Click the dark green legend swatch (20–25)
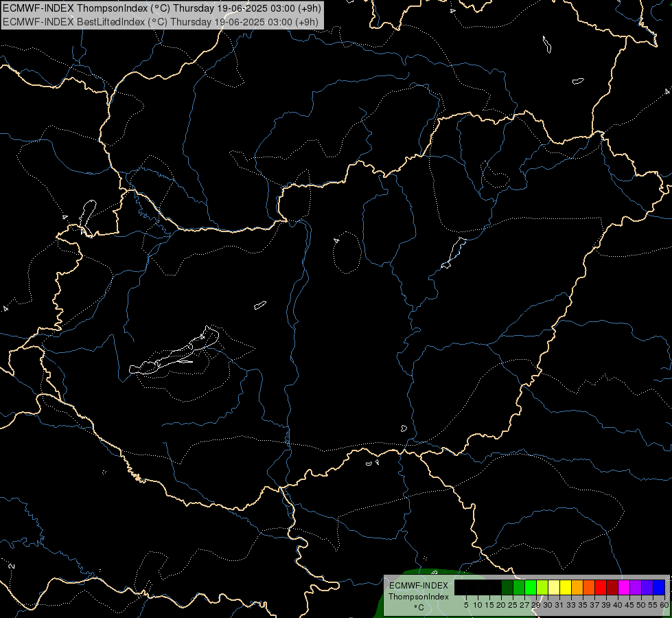Screen dimensions: 672x618 tap(507, 588)
